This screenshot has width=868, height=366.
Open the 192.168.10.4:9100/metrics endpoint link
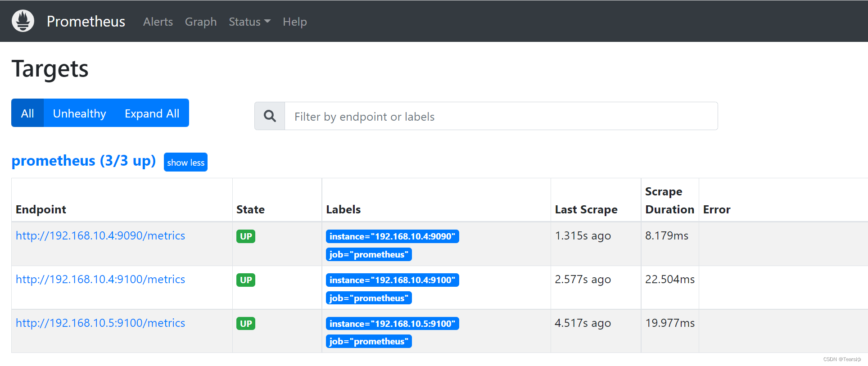click(x=100, y=279)
